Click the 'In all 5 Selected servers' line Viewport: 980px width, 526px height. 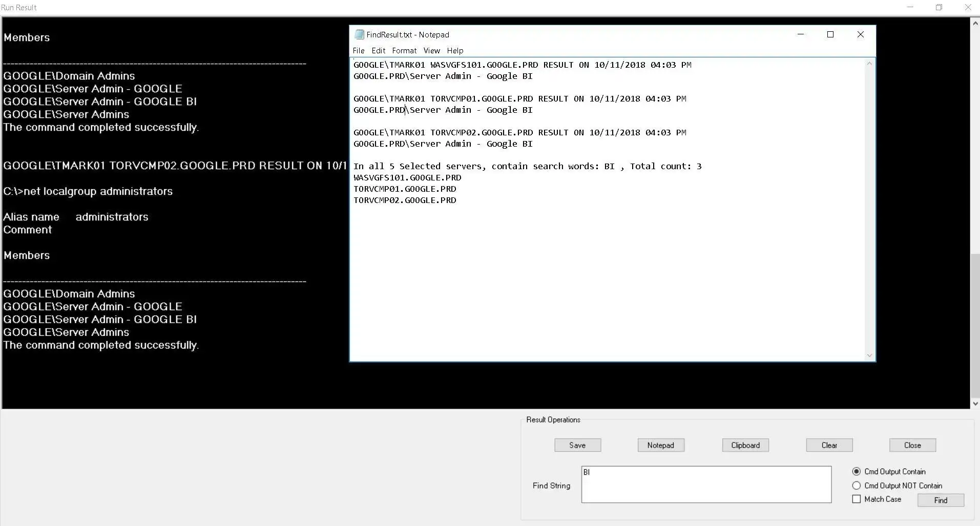pos(528,166)
